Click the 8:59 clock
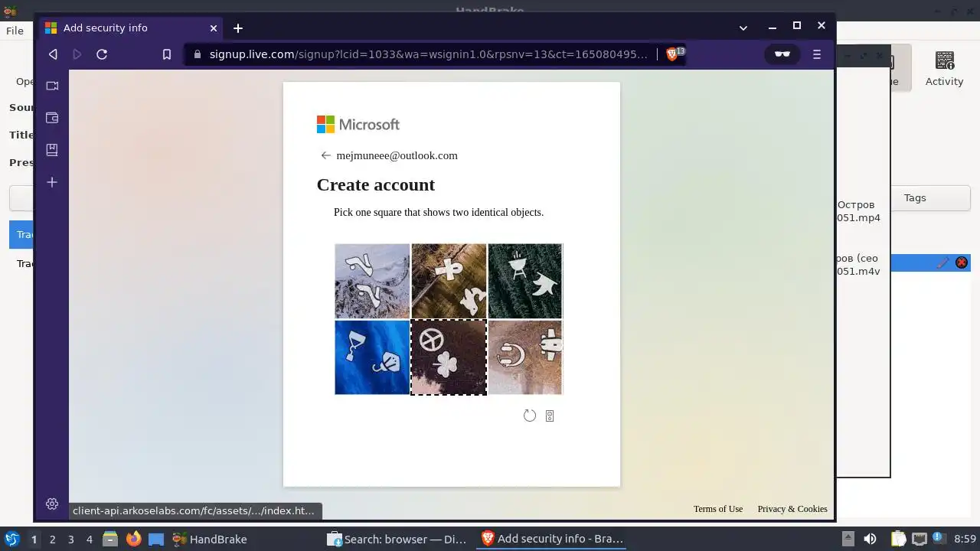Viewport: 980px width, 551px height. point(965,539)
